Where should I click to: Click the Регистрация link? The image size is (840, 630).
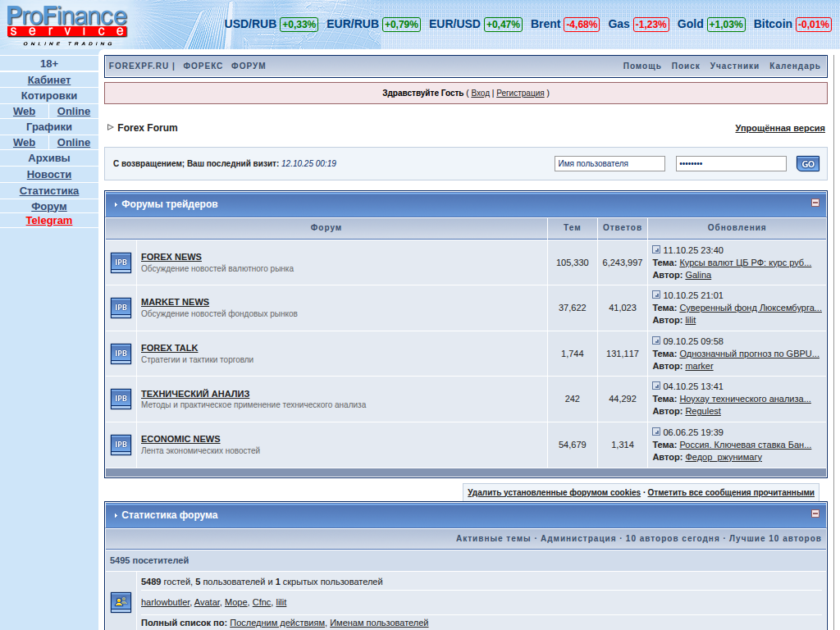520,94
